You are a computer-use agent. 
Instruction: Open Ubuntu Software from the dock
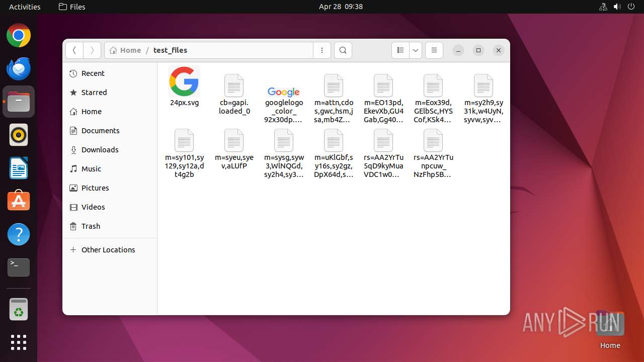(19, 201)
